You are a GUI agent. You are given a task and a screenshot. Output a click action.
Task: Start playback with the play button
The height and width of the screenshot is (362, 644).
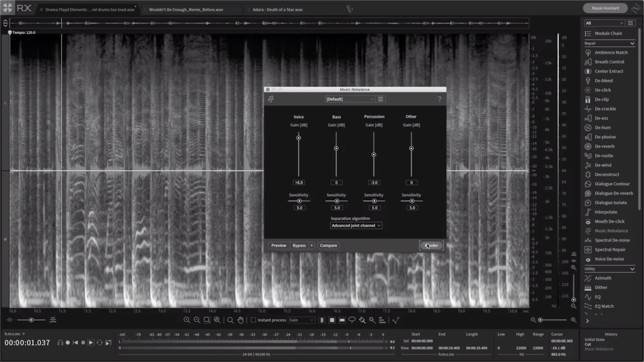click(91, 342)
